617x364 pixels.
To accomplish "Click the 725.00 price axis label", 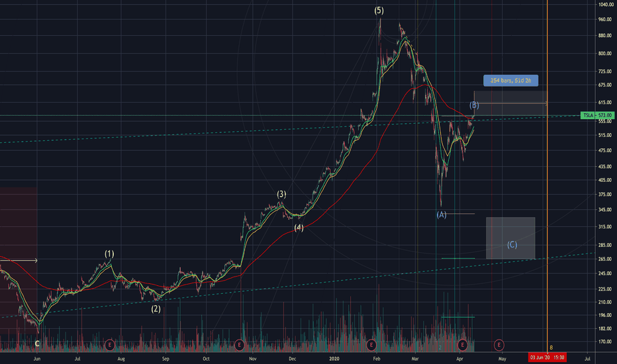I will tap(605, 71).
